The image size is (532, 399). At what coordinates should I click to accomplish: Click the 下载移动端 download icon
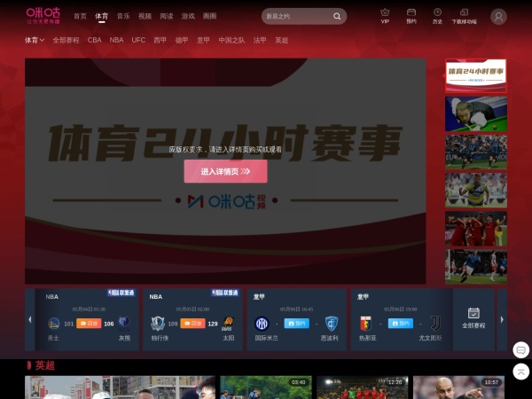464,12
